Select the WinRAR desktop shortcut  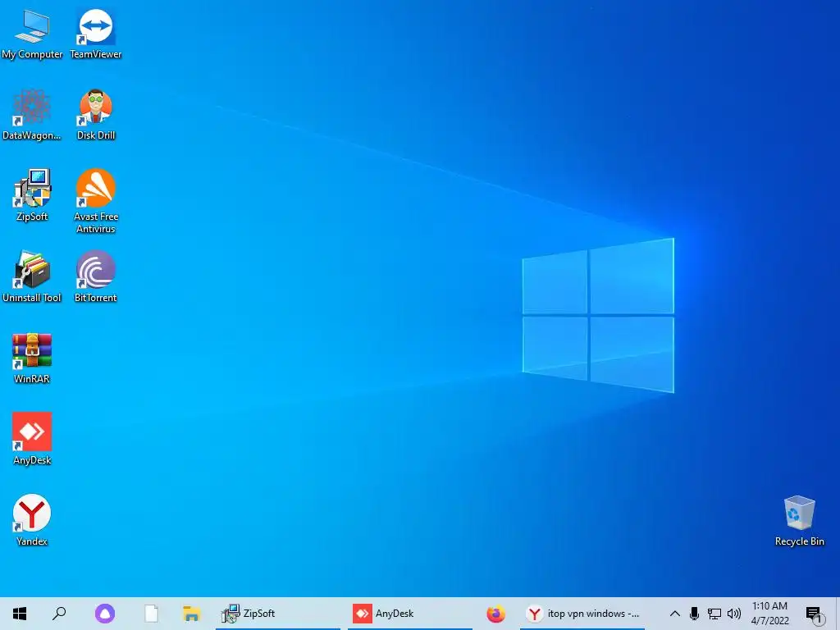click(32, 358)
